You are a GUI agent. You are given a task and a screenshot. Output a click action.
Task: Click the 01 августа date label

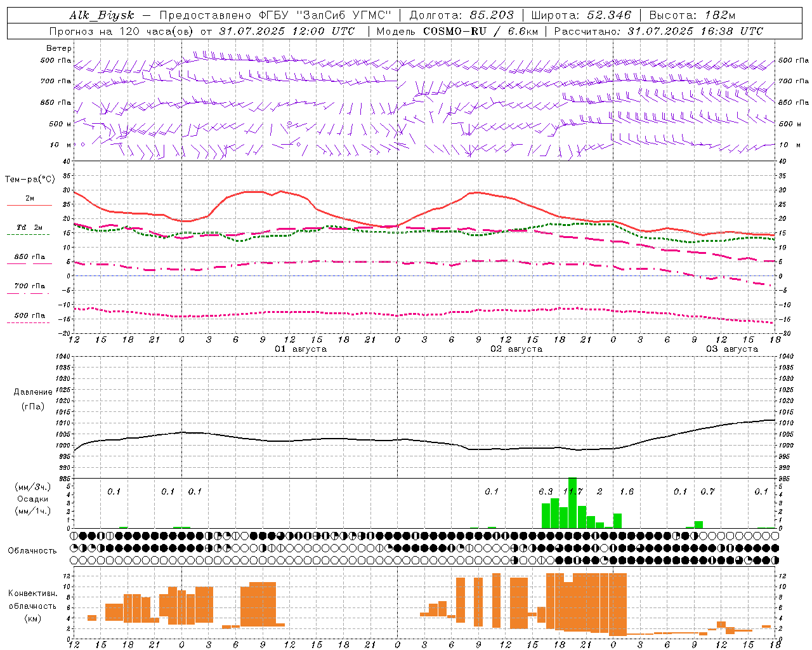click(301, 349)
